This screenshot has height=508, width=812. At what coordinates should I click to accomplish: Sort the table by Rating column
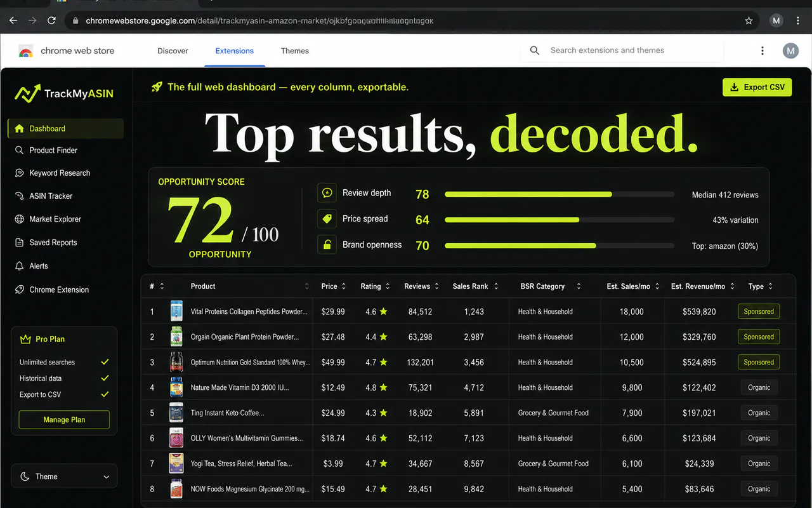[388, 286]
